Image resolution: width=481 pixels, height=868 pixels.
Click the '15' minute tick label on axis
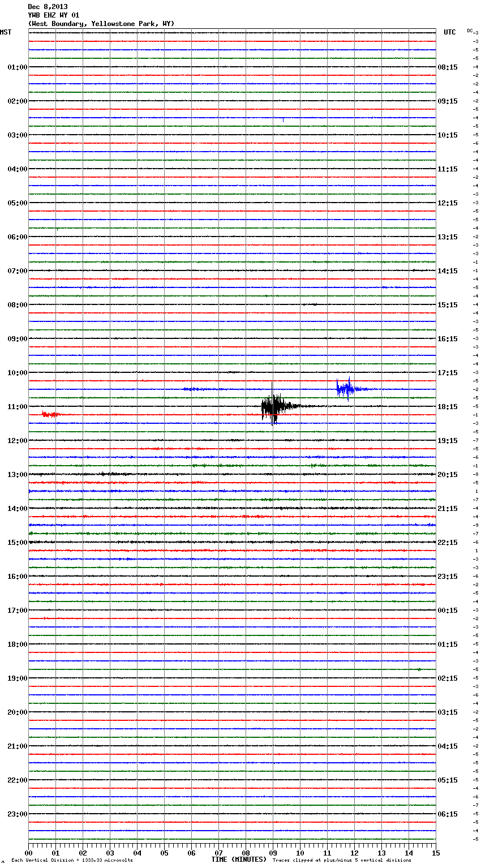(x=436, y=853)
